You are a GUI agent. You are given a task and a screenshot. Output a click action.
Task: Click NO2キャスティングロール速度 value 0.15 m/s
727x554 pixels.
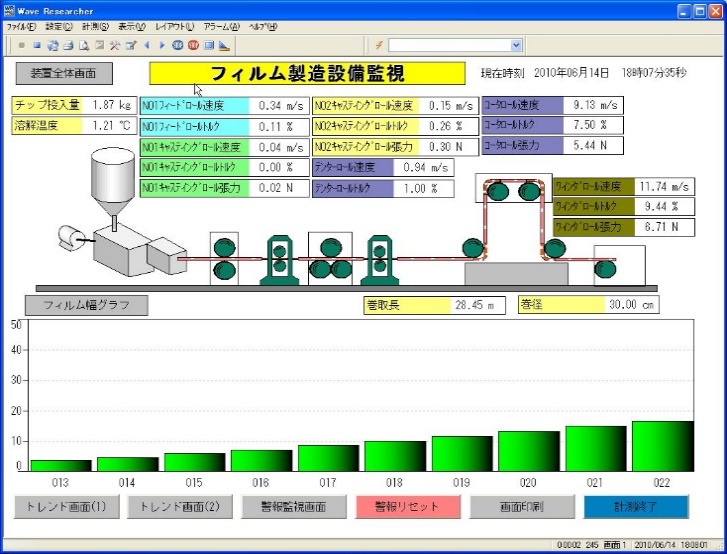451,106
